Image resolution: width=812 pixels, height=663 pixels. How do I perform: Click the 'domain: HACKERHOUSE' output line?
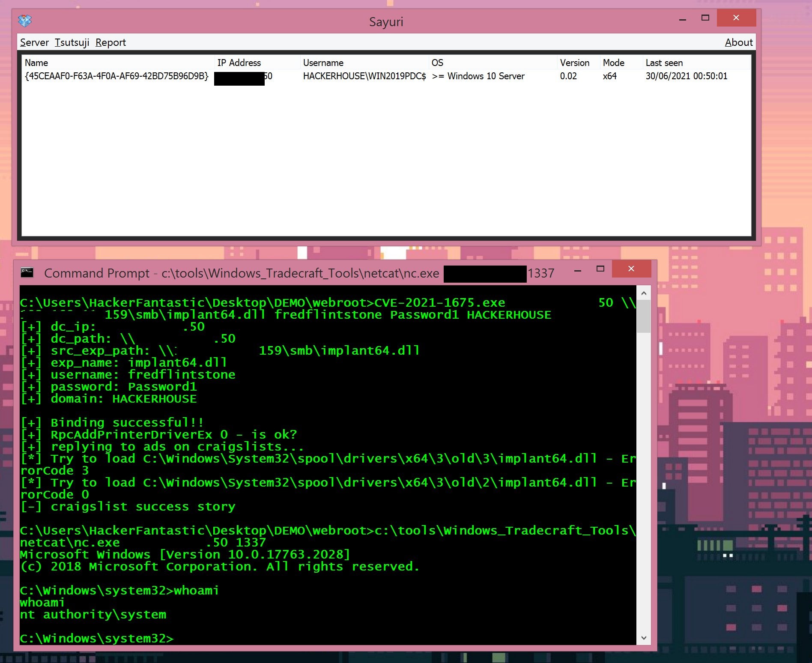(x=108, y=399)
